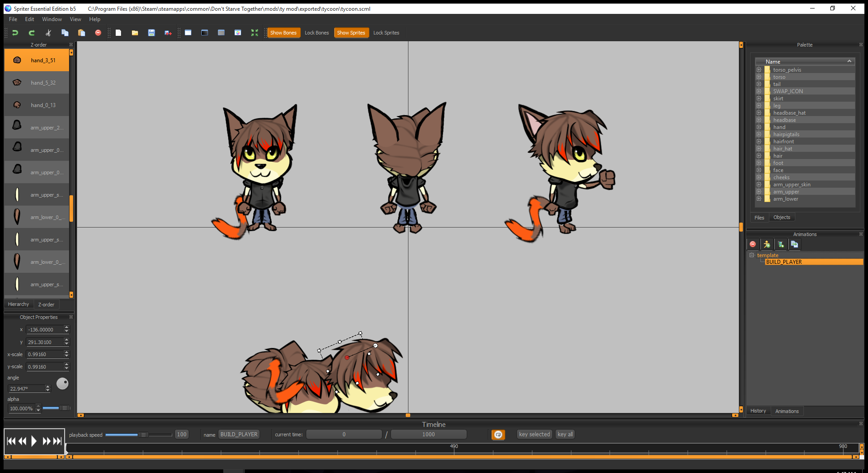Viewport: 868px width, 473px height.
Task: Select the BUILD_PLAYER animation in tree
Action: (814, 262)
